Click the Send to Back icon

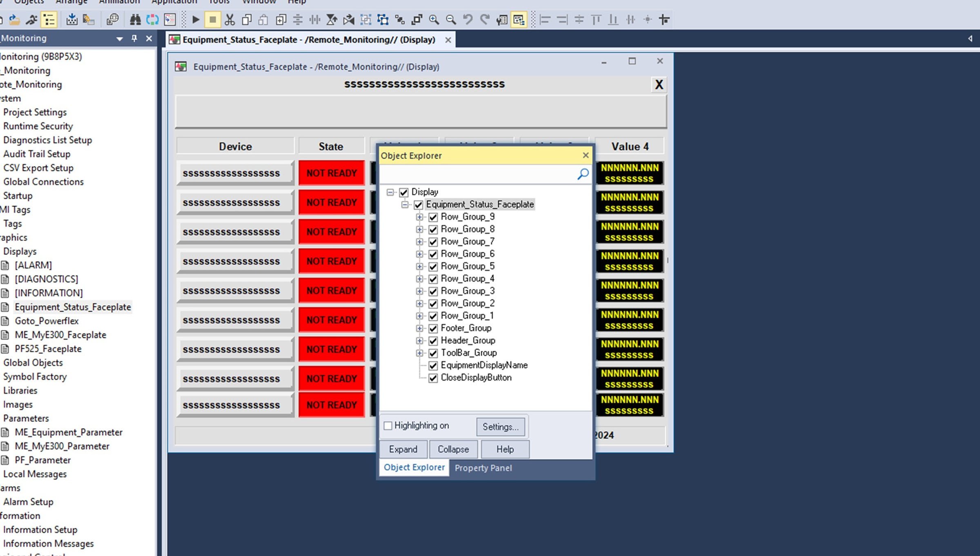400,19
